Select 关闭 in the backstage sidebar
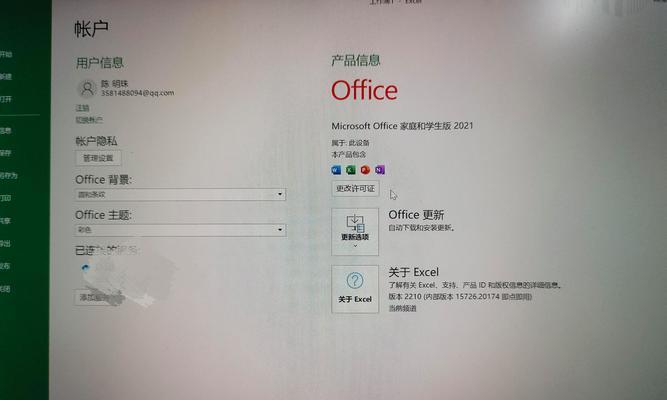667x400 pixels. pyautogui.click(x=6, y=289)
